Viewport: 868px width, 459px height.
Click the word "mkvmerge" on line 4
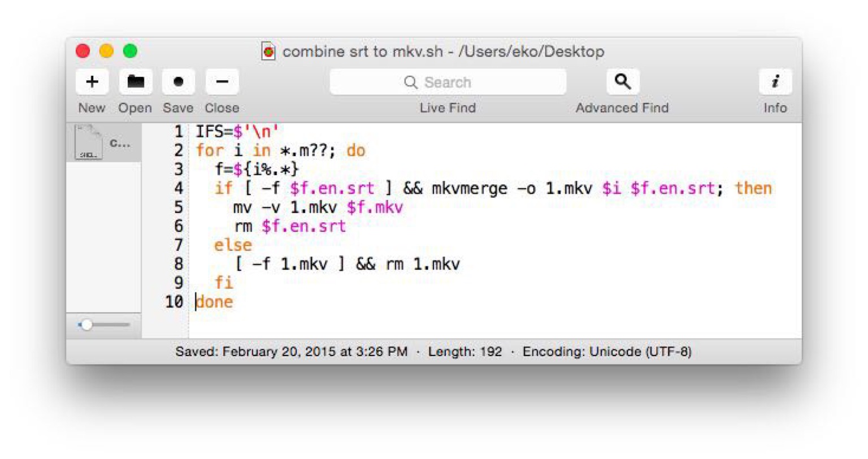point(470,188)
